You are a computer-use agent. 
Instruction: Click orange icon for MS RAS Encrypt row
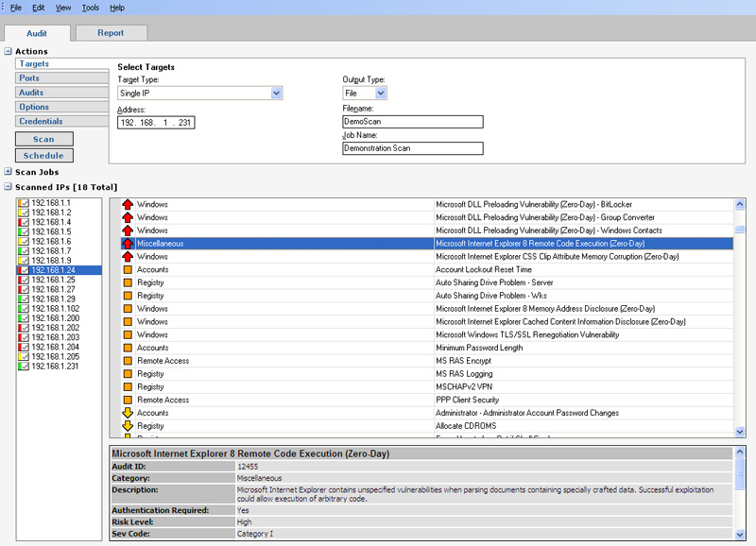[x=128, y=361]
